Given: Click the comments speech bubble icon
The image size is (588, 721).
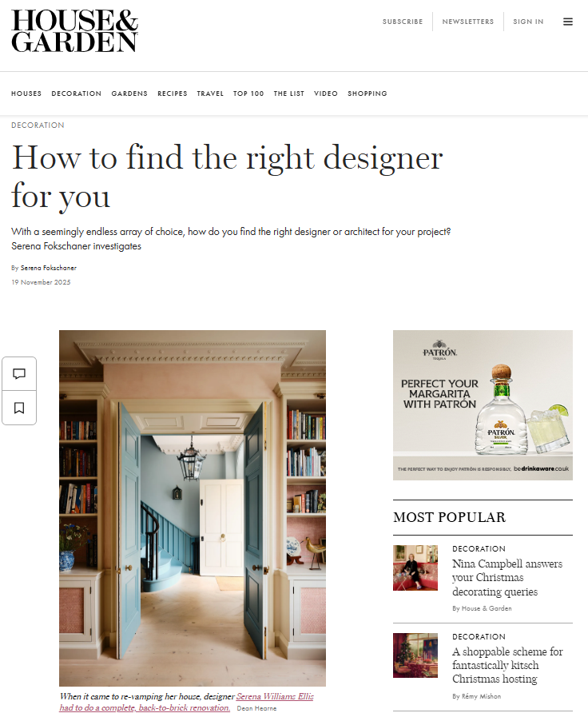Looking at the screenshot, I should pyautogui.click(x=19, y=373).
